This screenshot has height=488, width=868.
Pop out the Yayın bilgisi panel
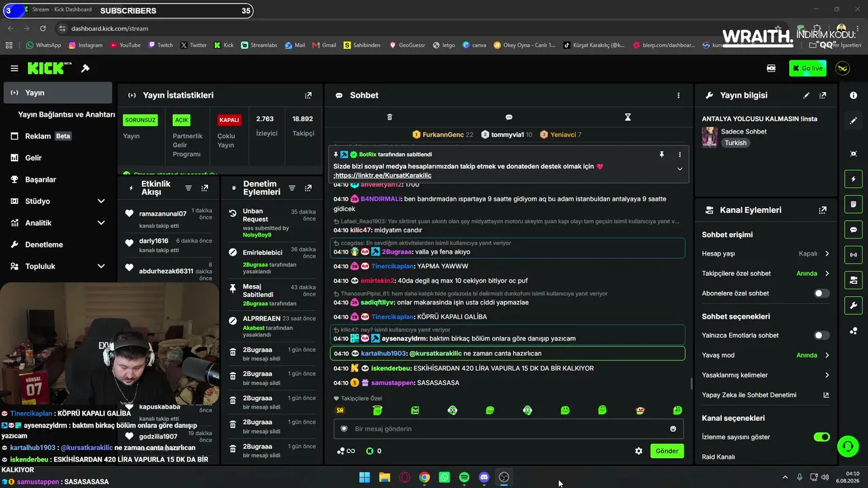(x=823, y=96)
